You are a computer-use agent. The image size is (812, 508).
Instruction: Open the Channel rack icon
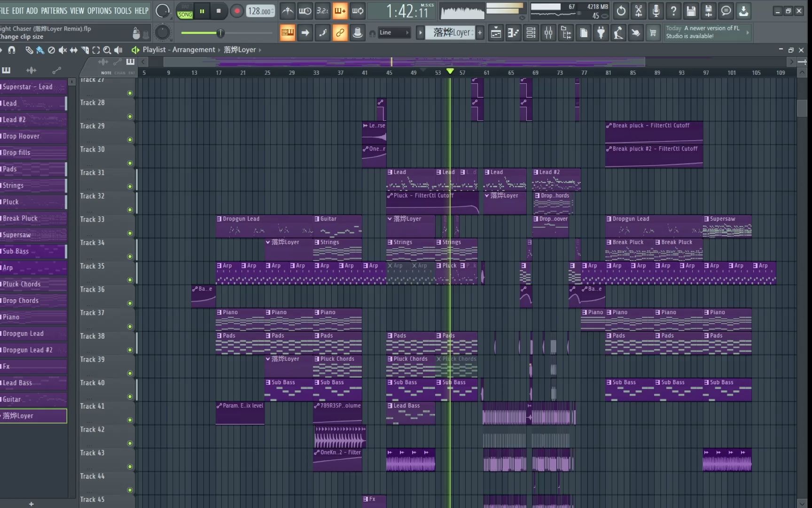531,32
